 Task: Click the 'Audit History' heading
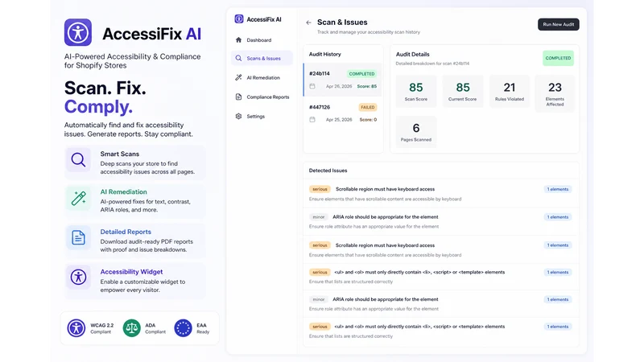click(325, 54)
